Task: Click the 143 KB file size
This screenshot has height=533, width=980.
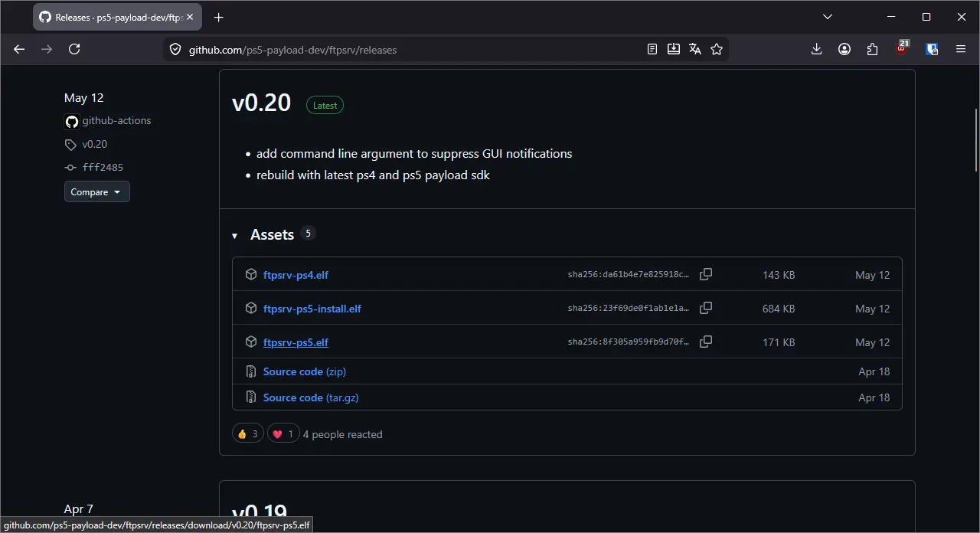Action: [x=779, y=275]
